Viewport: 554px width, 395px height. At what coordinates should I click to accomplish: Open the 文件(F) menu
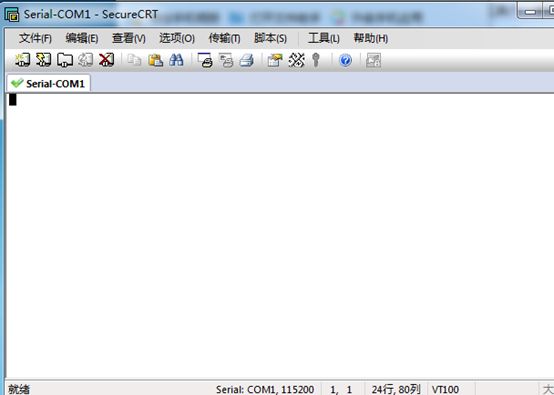(35, 38)
